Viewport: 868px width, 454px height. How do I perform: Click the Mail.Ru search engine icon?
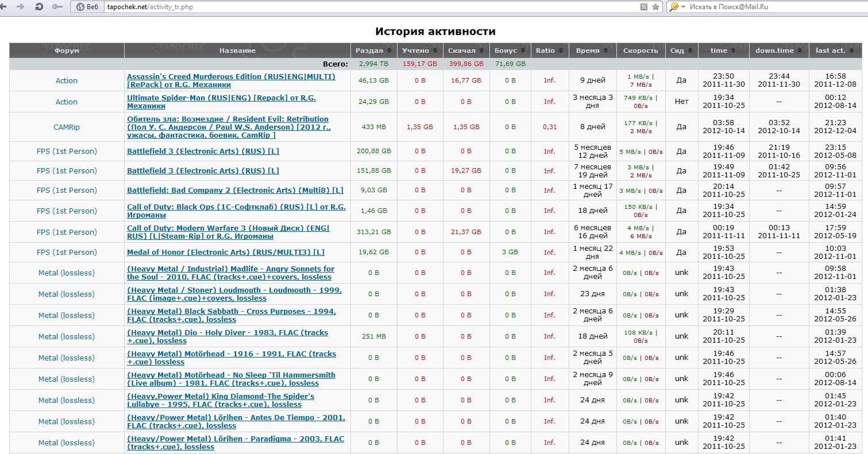coord(674,7)
